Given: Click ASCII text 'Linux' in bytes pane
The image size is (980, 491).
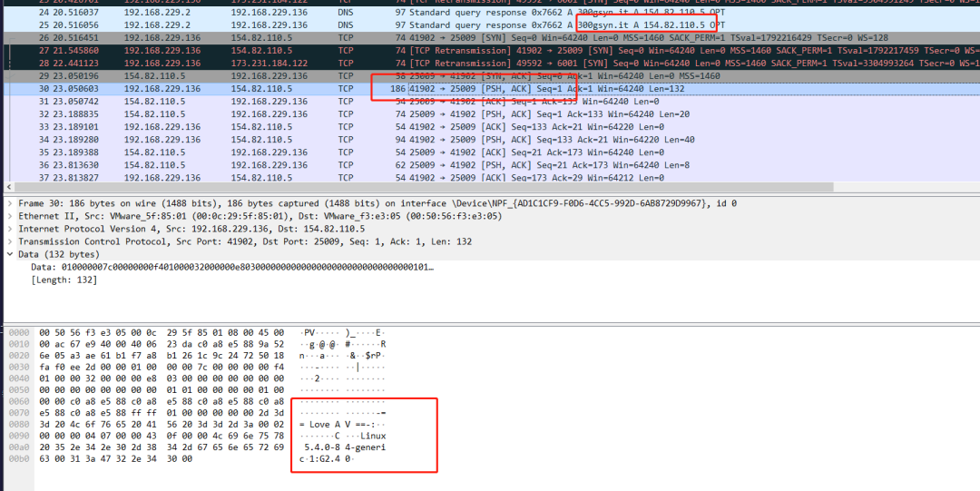Looking at the screenshot, I should tap(373, 436).
